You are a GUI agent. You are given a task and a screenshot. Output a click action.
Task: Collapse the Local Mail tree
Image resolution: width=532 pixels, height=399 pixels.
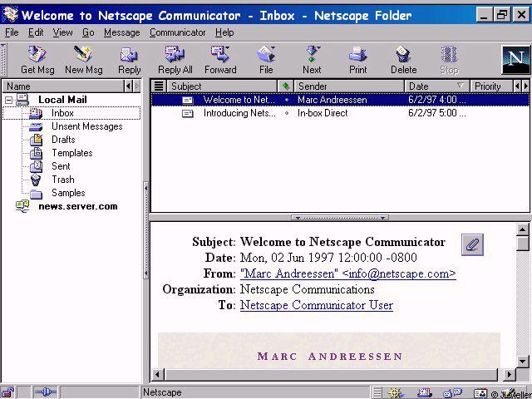pos(9,100)
